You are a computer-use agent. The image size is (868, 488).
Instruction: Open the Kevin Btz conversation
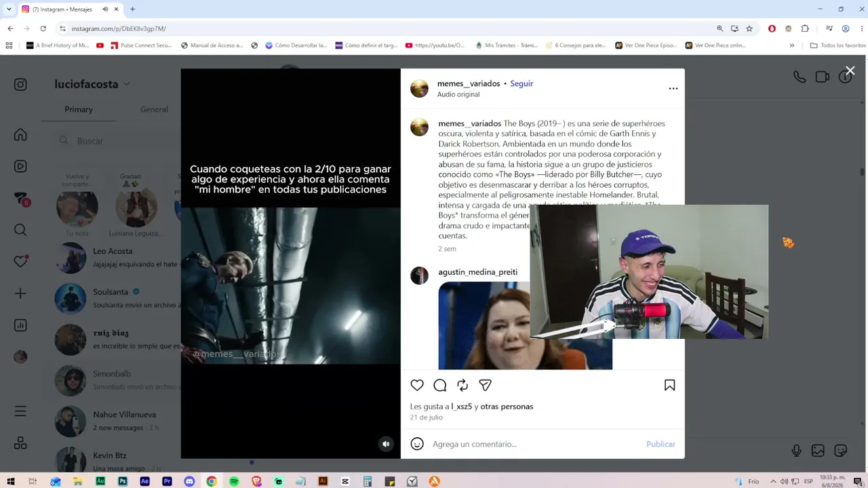pos(115,461)
